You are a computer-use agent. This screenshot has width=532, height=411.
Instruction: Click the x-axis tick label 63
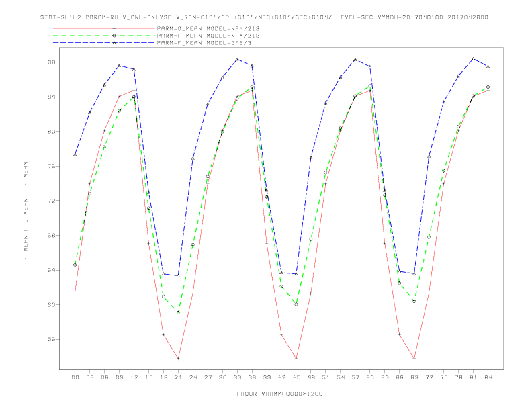(385, 377)
